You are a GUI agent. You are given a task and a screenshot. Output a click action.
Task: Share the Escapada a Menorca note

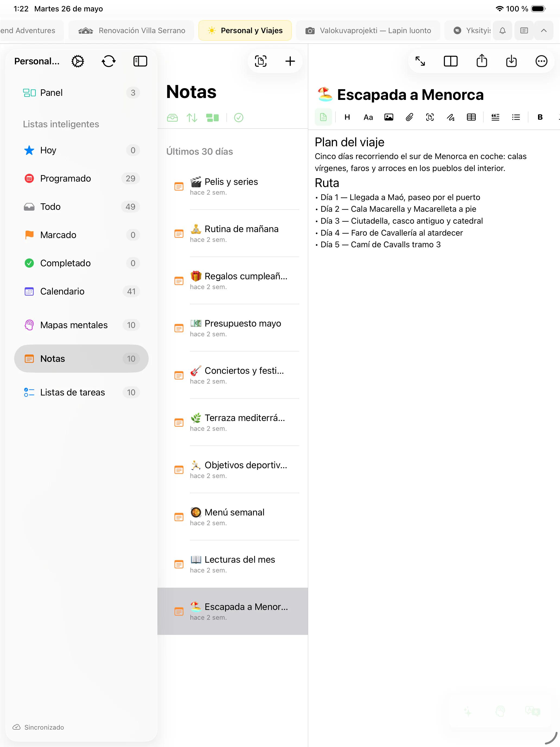point(482,61)
